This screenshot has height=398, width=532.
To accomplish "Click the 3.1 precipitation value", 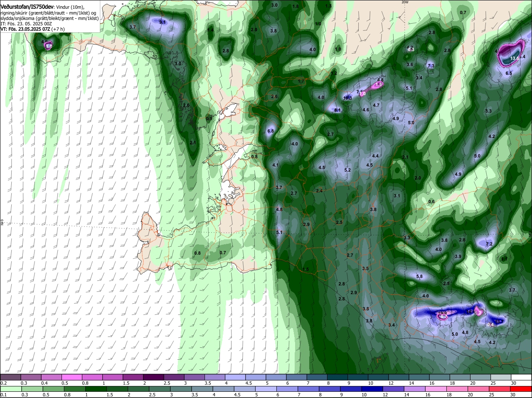I will [397, 196].
